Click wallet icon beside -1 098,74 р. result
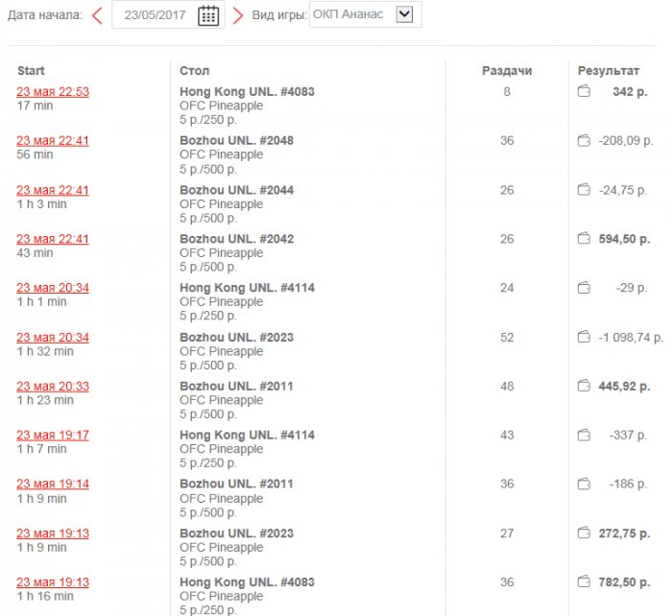This screenshot has width=672, height=616. 584,337
